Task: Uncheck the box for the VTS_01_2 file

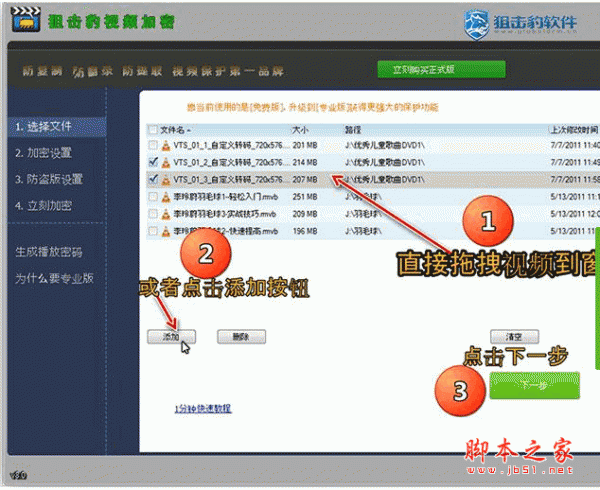Action: 153,162
